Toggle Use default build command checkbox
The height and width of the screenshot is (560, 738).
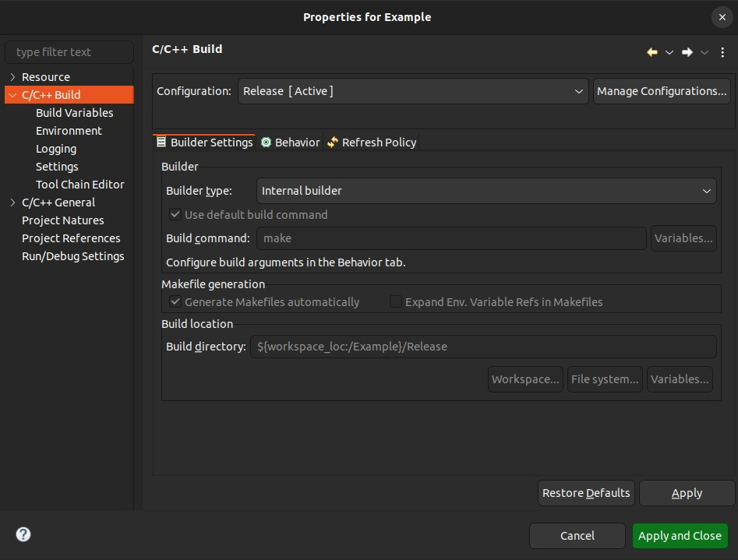click(175, 215)
